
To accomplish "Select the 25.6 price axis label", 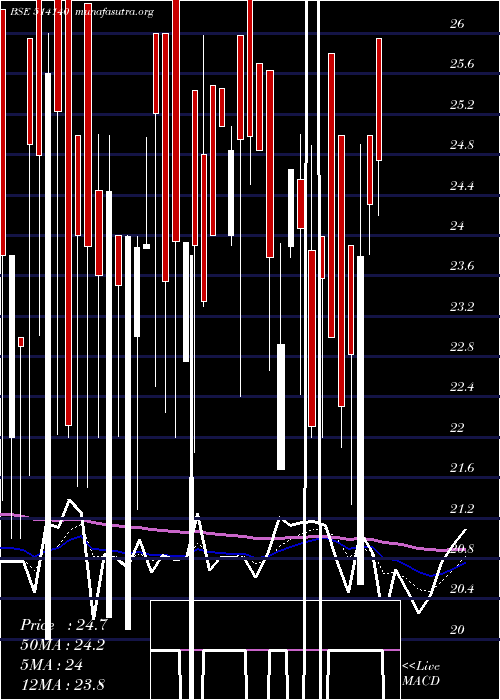I will click(x=462, y=64).
